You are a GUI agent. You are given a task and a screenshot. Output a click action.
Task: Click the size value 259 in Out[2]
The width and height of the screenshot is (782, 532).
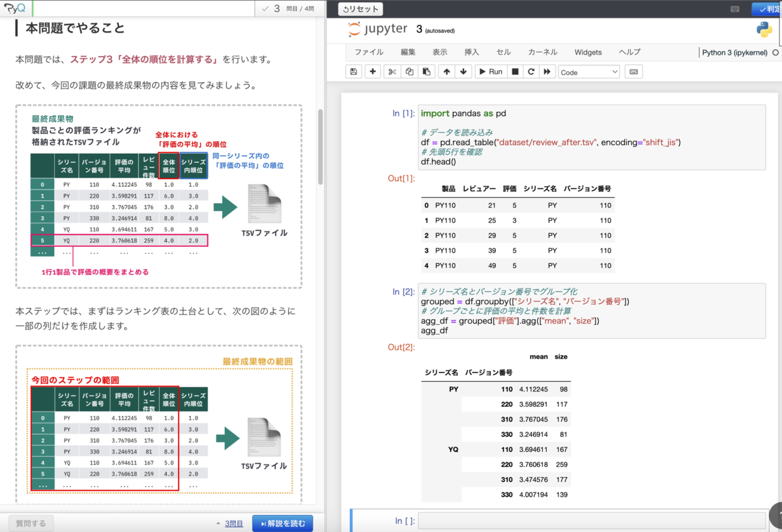(561, 465)
